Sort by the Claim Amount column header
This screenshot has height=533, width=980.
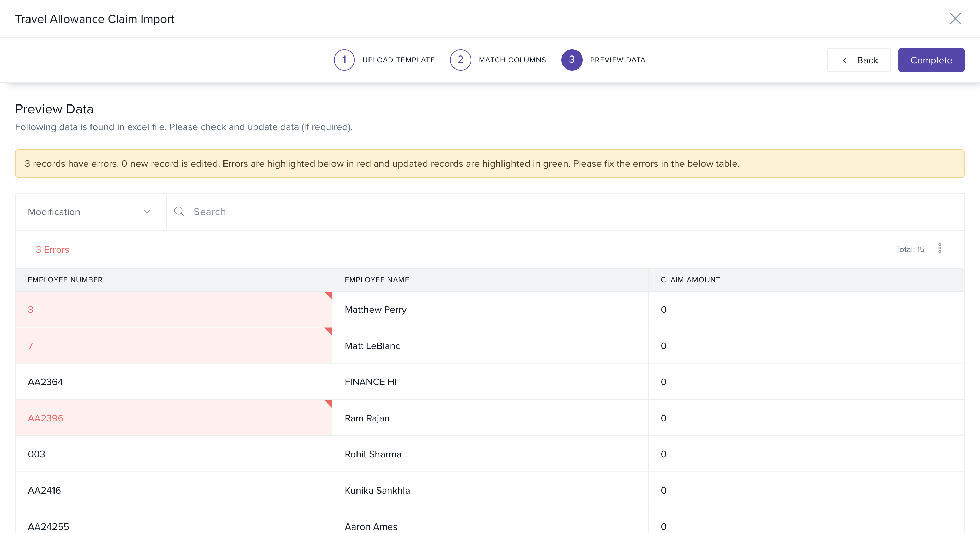click(690, 280)
